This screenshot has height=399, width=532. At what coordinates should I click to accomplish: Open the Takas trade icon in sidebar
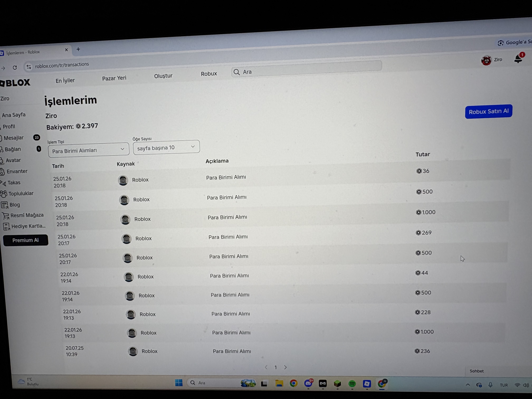pos(3,183)
